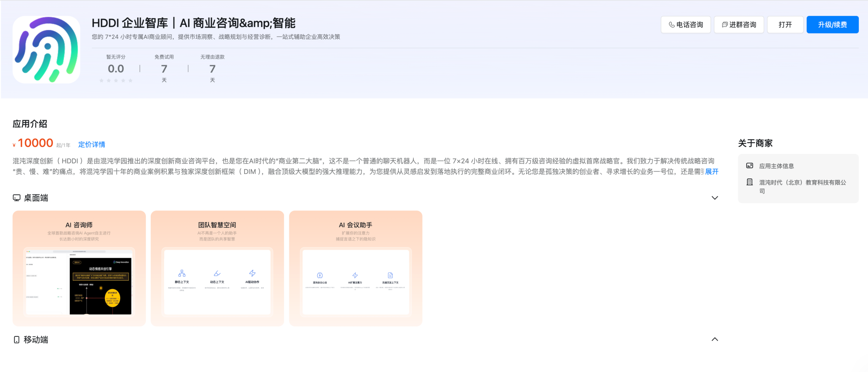点击「混沌会议心法」的大脑图标
The width and height of the screenshot is (868, 372).
320,275
